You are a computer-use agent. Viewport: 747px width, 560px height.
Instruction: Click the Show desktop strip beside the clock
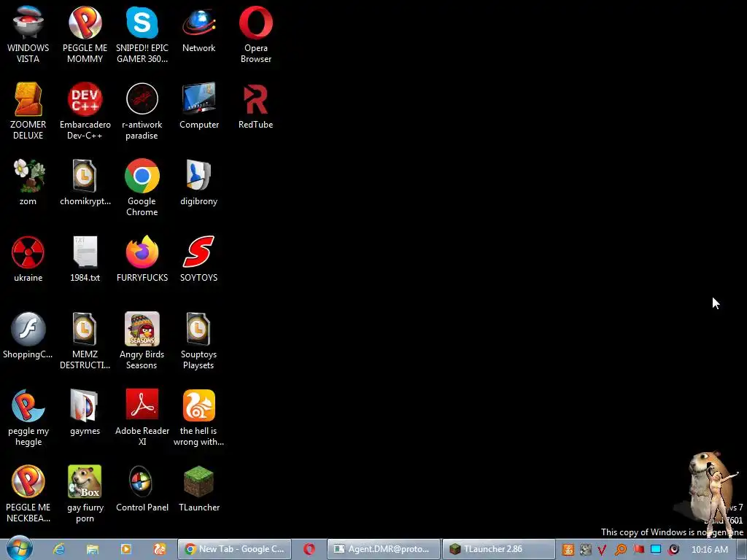tap(742, 549)
